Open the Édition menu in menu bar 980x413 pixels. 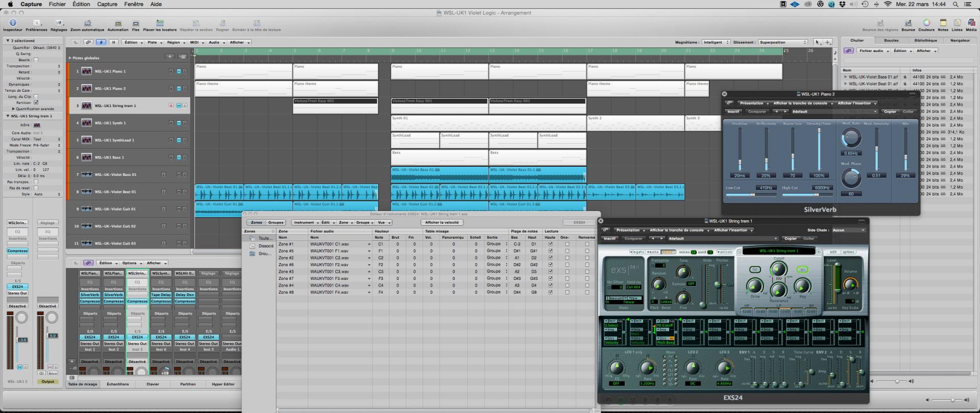[x=81, y=4]
